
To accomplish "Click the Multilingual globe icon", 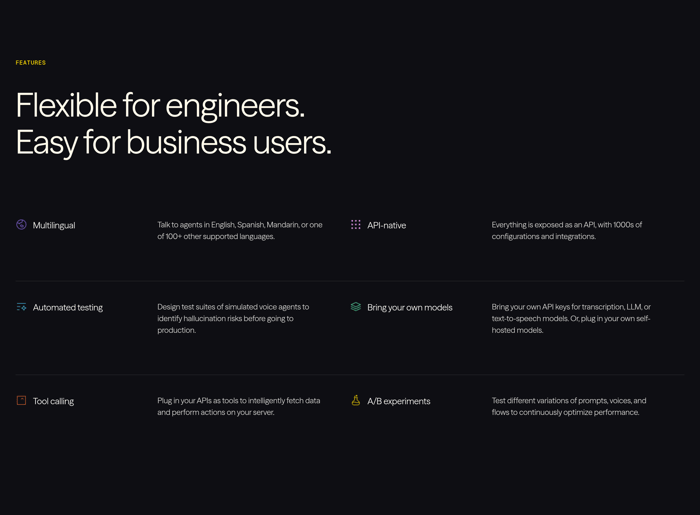I will tap(21, 225).
